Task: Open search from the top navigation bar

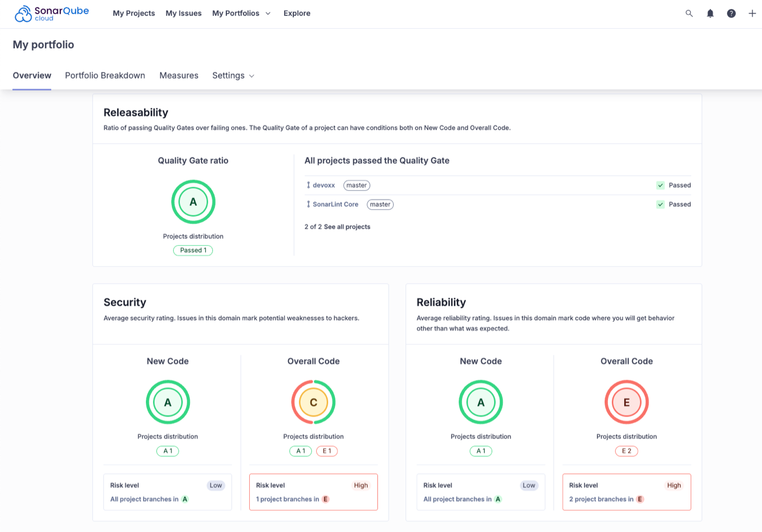Action: tap(689, 13)
